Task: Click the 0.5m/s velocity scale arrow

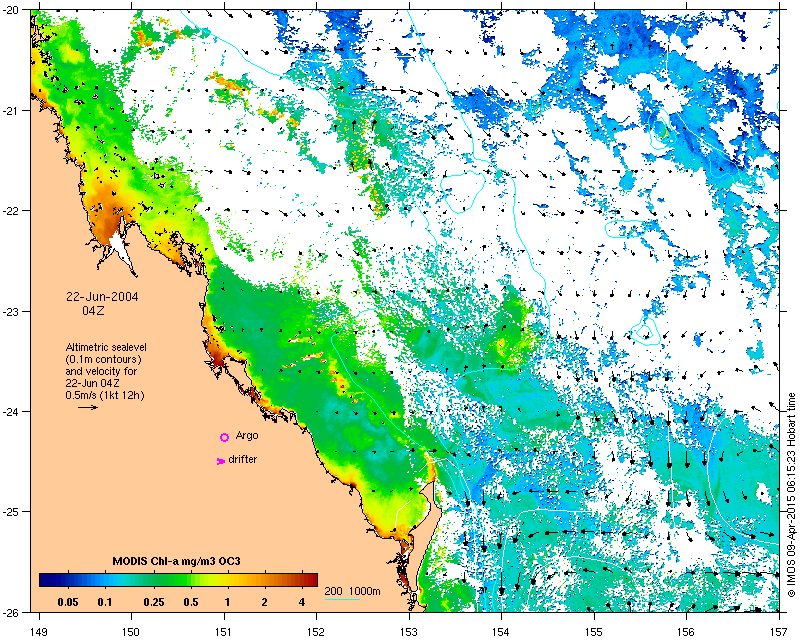Action: coord(88,407)
